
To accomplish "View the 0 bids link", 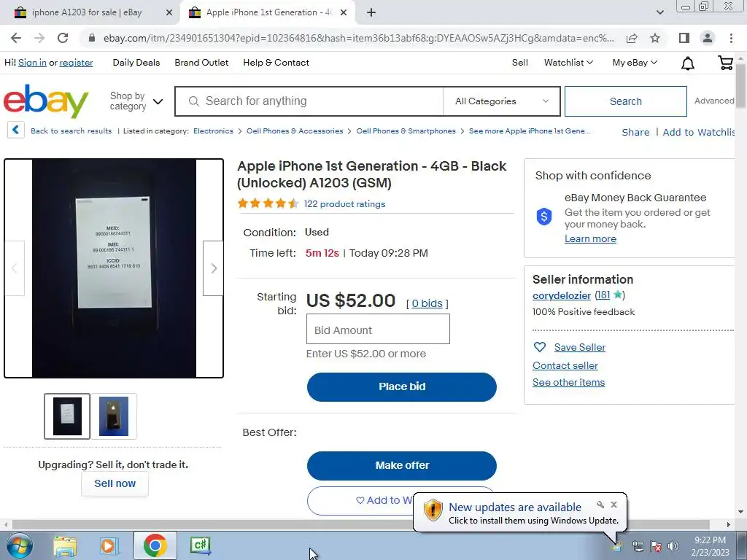I will click(427, 303).
